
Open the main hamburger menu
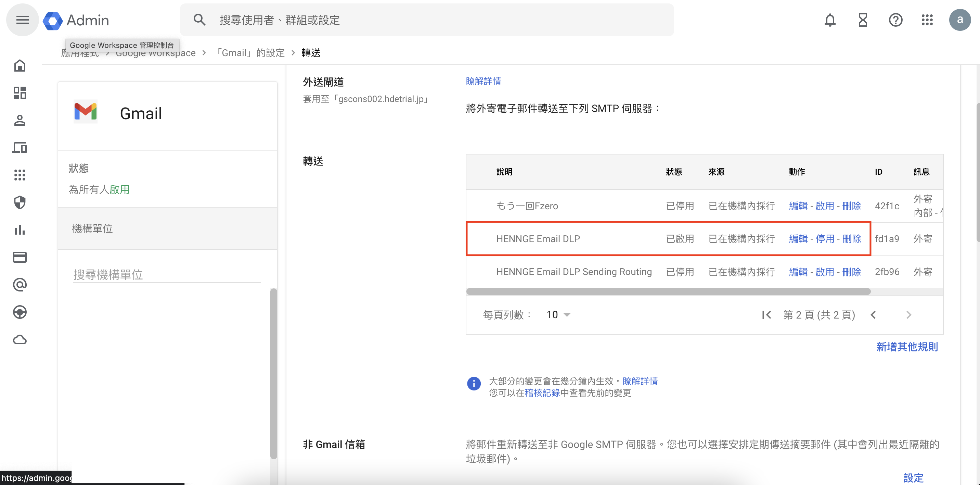click(22, 20)
